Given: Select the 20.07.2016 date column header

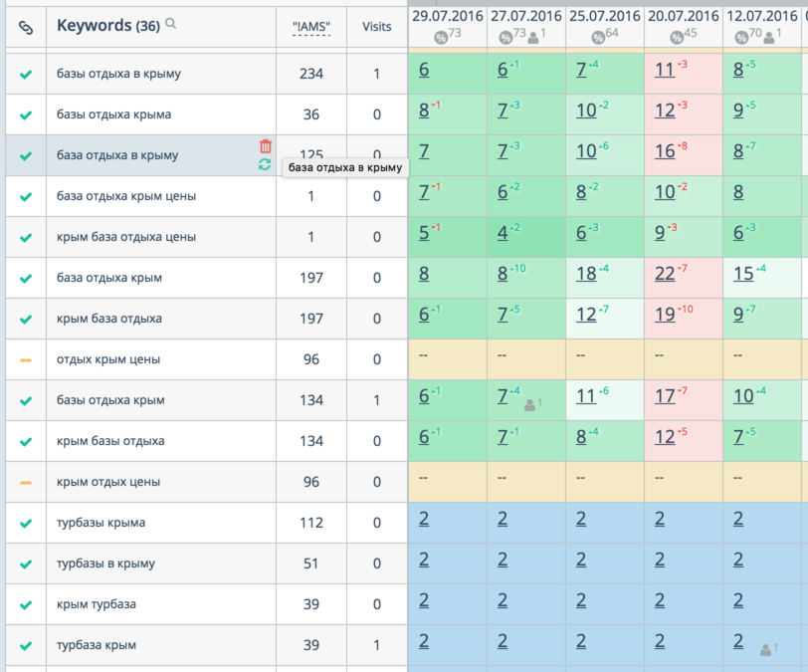Looking at the screenshot, I should [x=684, y=16].
